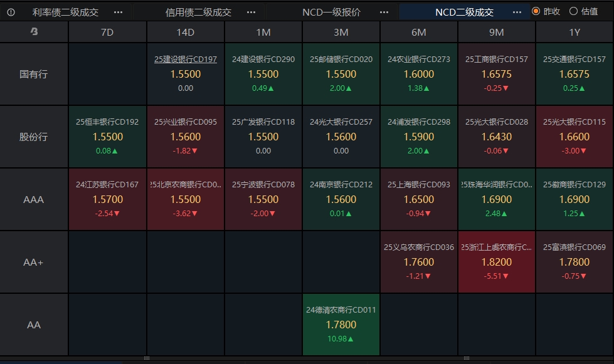
Task: Click the 14D column header
Action: [185, 32]
